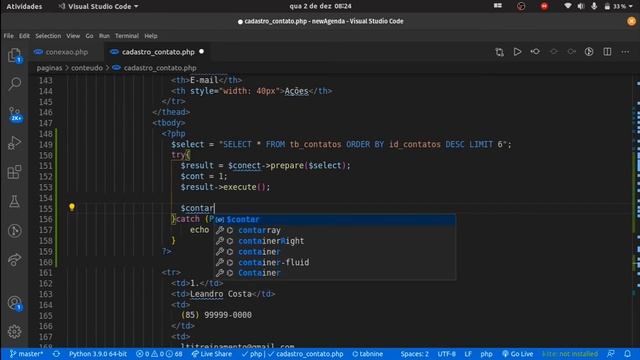Click tabnine in status bar
This screenshot has width=640, height=360.
coord(368,354)
